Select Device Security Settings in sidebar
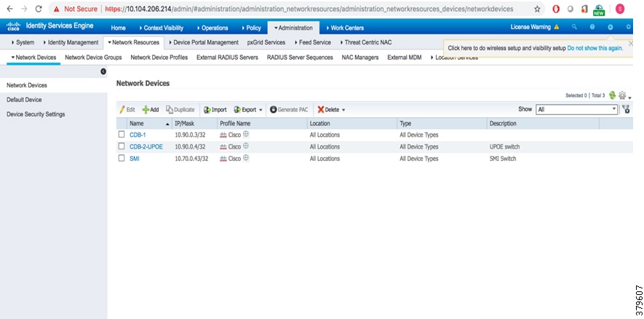This screenshot has height=319, width=644. (x=36, y=114)
